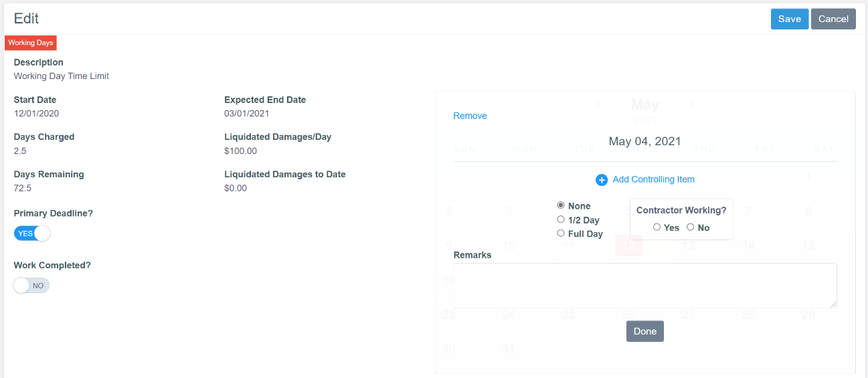Select the 1/2 Day radio option
868x378 pixels.
(x=561, y=219)
